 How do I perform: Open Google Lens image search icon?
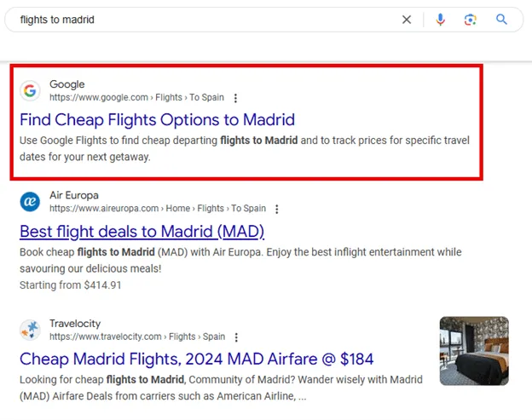[470, 20]
